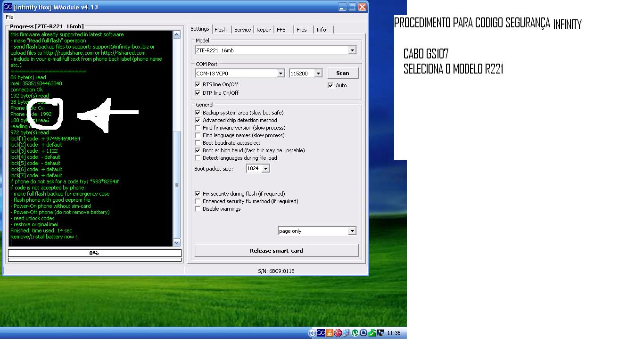Image resolution: width=644 pixels, height=362 pixels.
Task: Open the orange Java tray icon
Action: pos(330,333)
